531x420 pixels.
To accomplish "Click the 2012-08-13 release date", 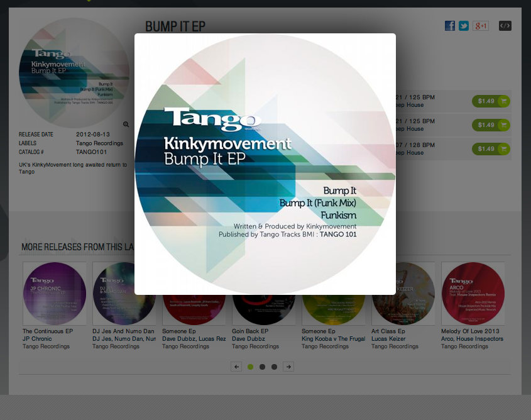I will [93, 135].
